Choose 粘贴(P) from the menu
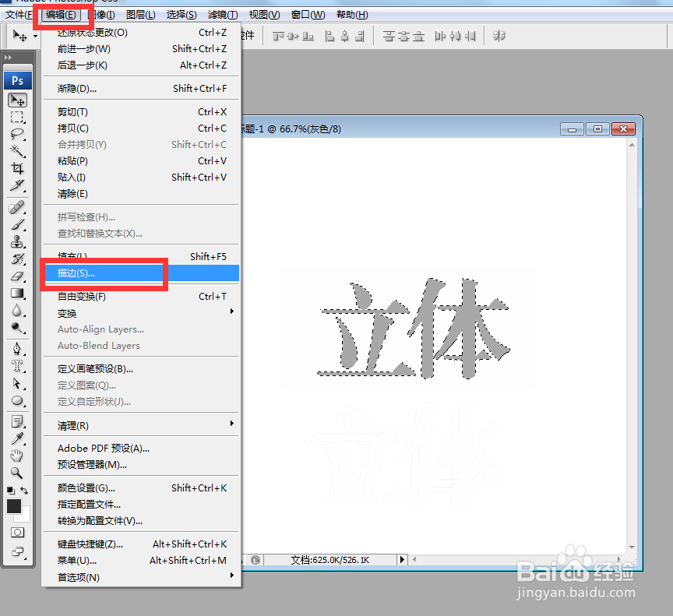This screenshot has width=673, height=616. tap(142, 161)
